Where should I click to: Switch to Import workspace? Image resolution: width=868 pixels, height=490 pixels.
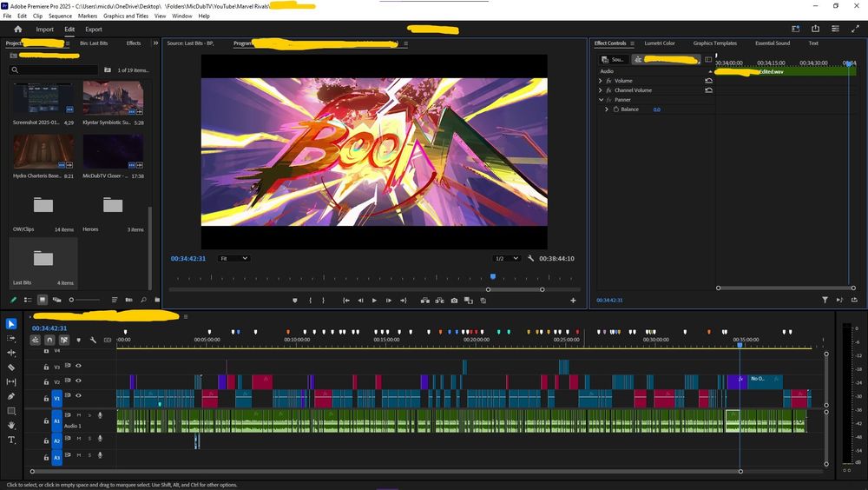tap(45, 30)
